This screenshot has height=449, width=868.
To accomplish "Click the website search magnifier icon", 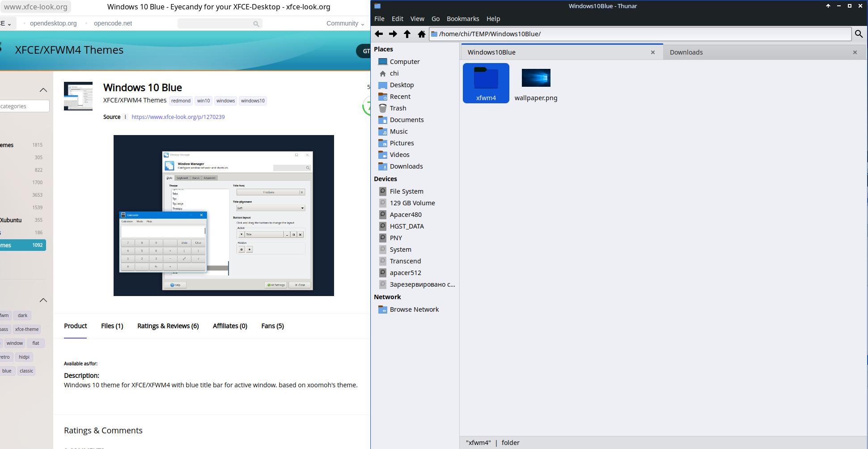I will coord(256,24).
